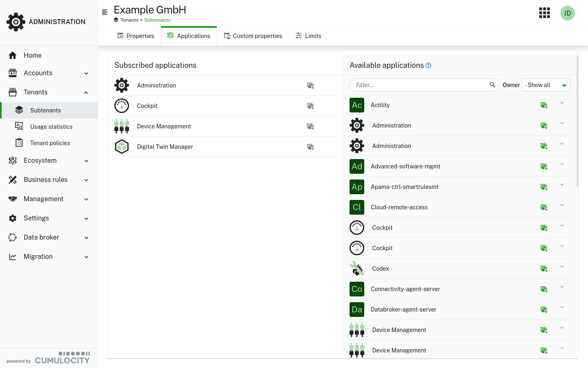
Task: Click the Filter input field
Action: tap(421, 85)
